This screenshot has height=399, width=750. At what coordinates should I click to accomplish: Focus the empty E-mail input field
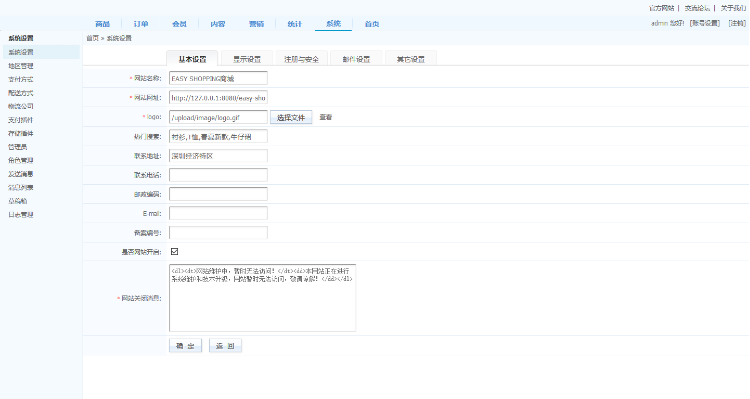pyautogui.click(x=218, y=213)
